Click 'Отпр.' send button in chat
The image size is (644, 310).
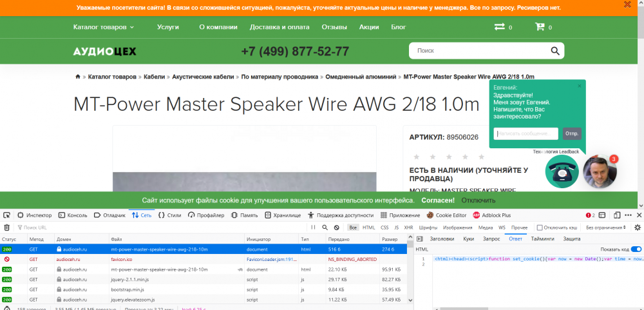tap(572, 133)
